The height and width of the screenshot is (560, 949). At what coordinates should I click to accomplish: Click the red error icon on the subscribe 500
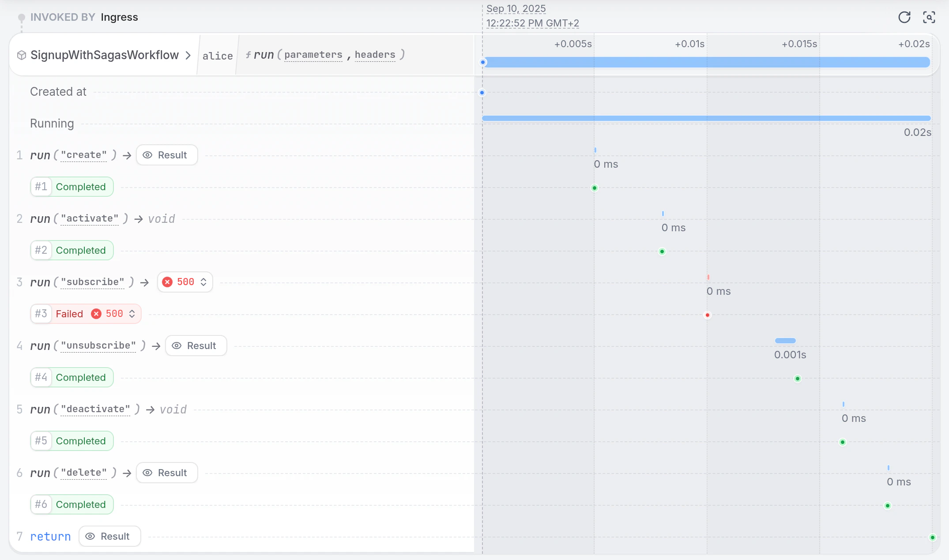167,282
